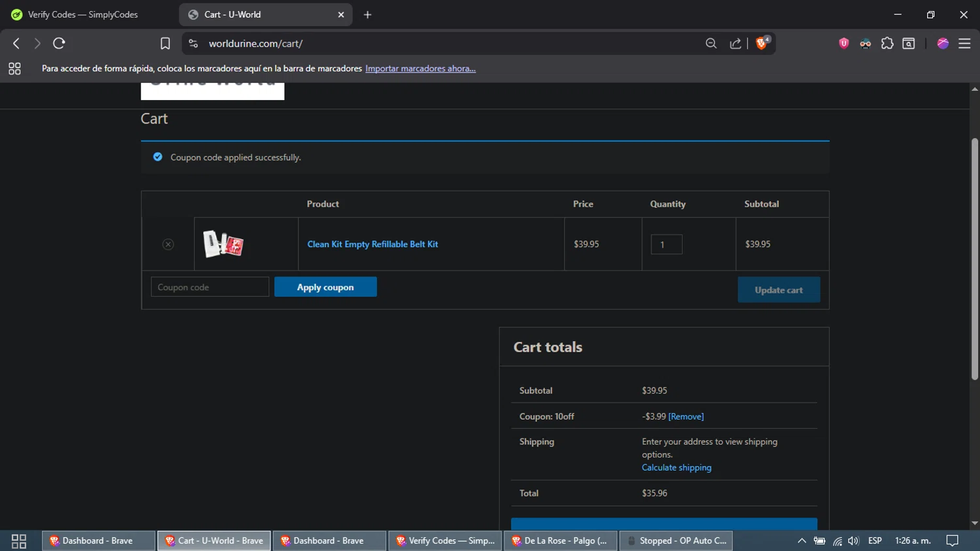The height and width of the screenshot is (551, 980).
Task: Remove Clean Kit item using the X icon
Action: [168, 244]
